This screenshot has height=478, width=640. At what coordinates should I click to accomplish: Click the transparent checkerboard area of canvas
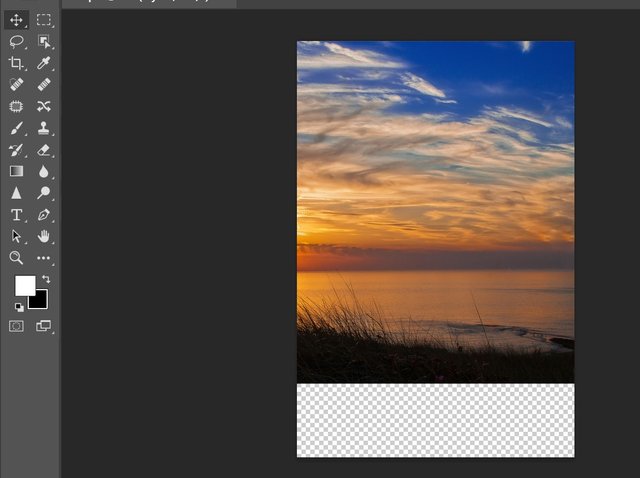click(436, 420)
